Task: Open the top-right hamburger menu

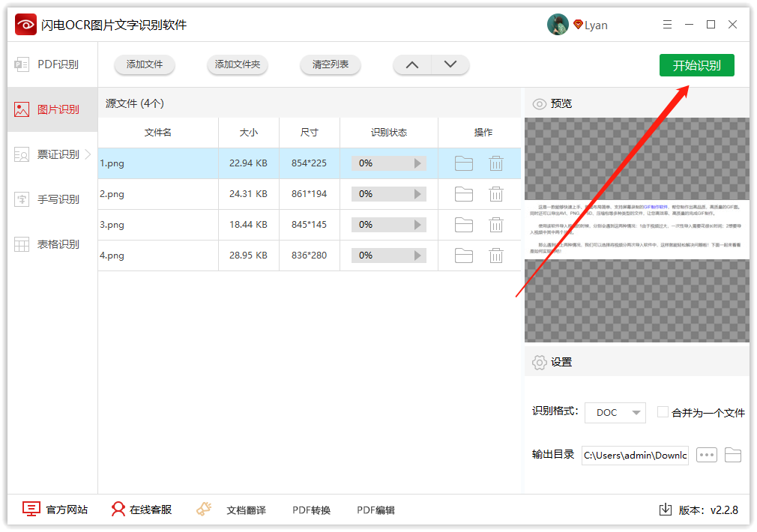Action: [667, 24]
